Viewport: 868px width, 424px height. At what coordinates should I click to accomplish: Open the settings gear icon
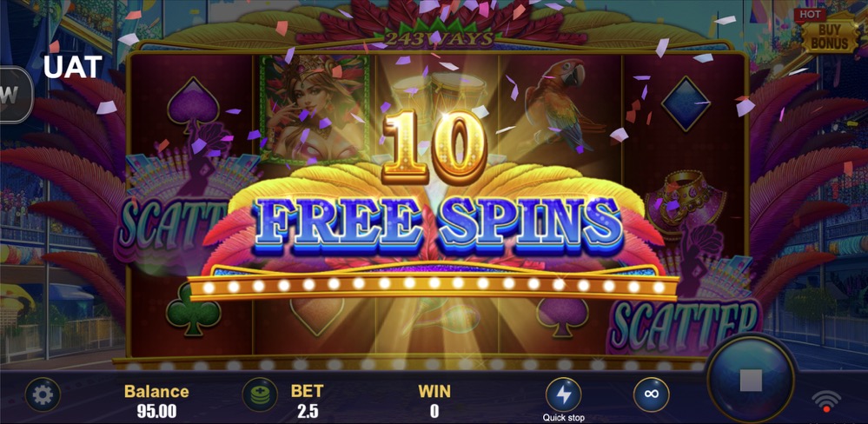pos(43,394)
